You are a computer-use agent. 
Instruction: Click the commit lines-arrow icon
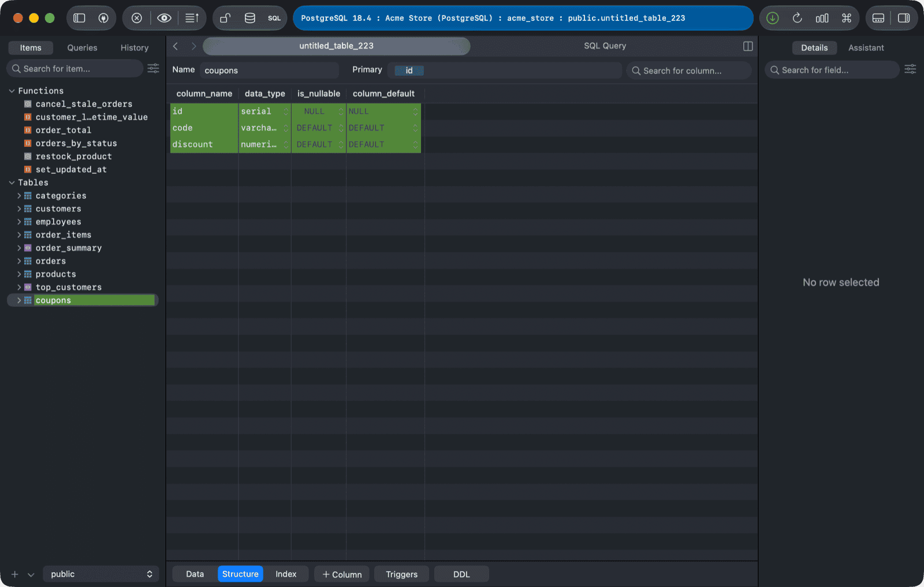[x=192, y=18]
